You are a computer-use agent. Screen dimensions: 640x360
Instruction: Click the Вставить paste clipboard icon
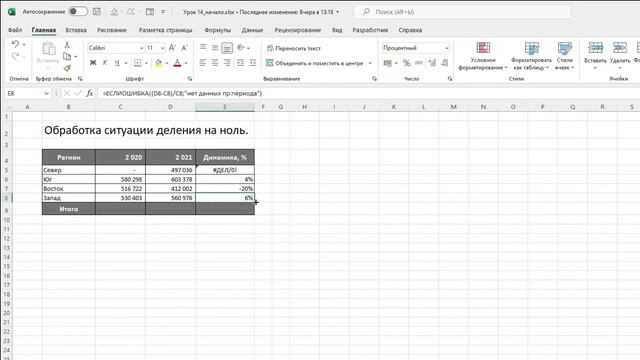pyautogui.click(x=48, y=49)
